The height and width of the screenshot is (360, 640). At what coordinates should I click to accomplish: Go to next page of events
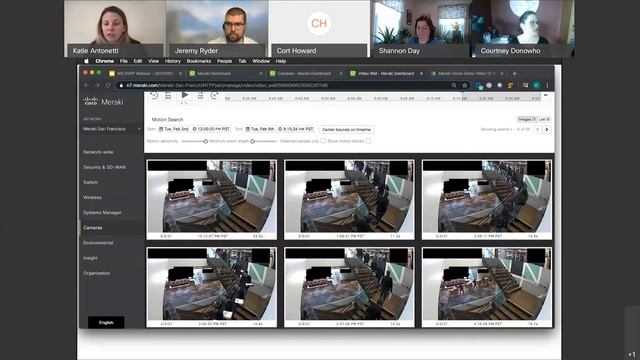pyautogui.click(x=547, y=129)
